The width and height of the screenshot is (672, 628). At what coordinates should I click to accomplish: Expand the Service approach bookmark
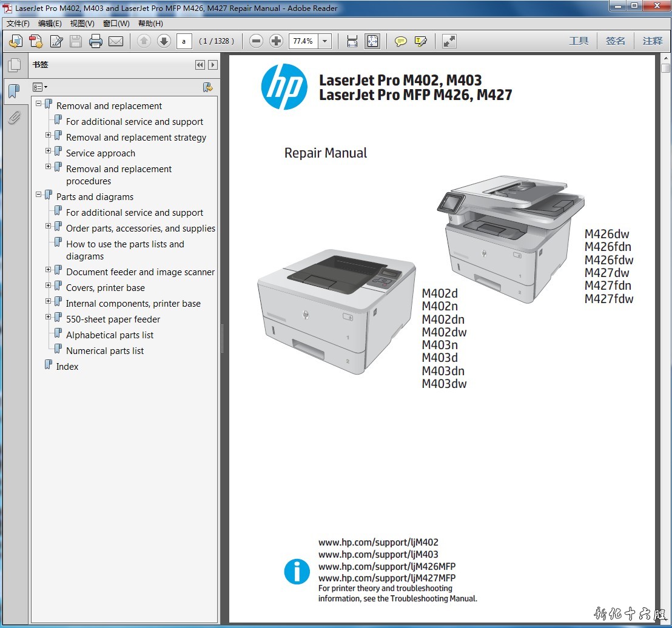click(49, 150)
